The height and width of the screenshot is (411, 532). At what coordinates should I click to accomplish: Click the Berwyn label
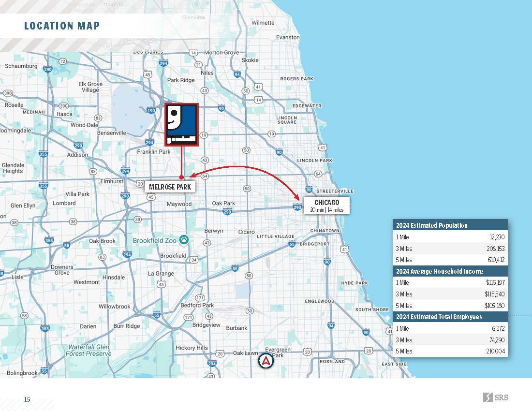coord(214,231)
